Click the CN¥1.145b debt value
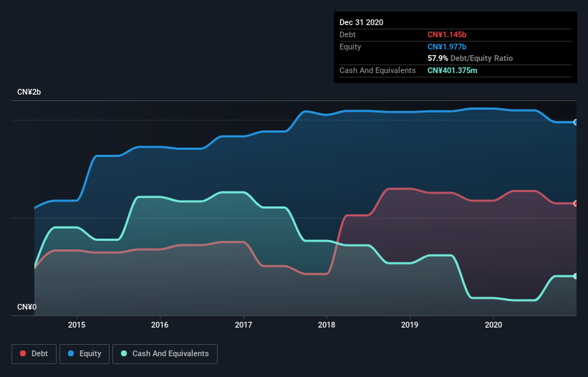This screenshot has width=588, height=377. 447,34
